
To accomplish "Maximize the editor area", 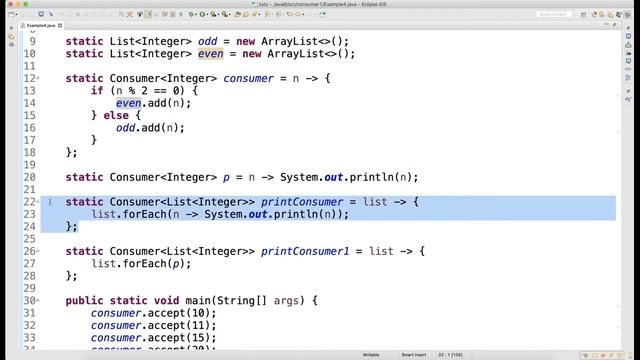I will tap(615, 24).
